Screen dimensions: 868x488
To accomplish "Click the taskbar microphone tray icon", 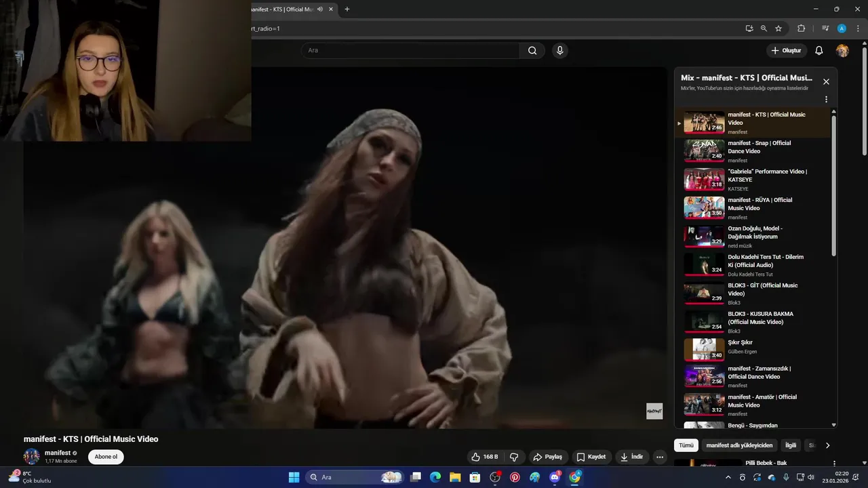I will pos(786,477).
